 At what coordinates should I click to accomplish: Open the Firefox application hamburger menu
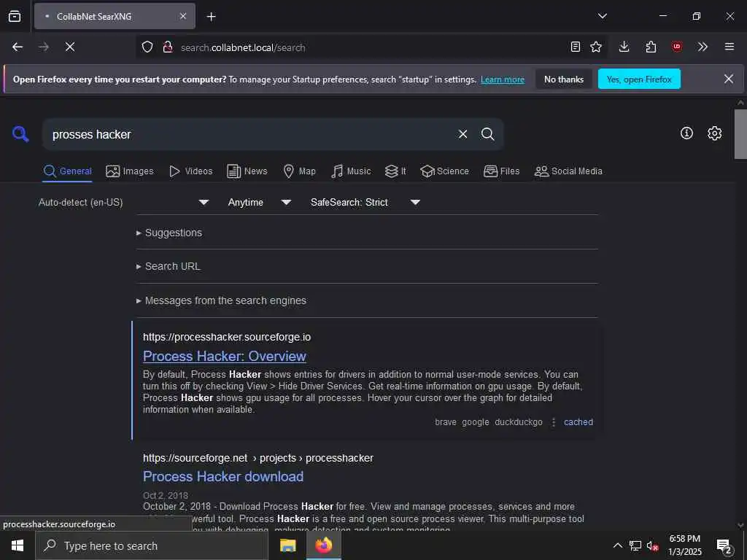tap(729, 47)
